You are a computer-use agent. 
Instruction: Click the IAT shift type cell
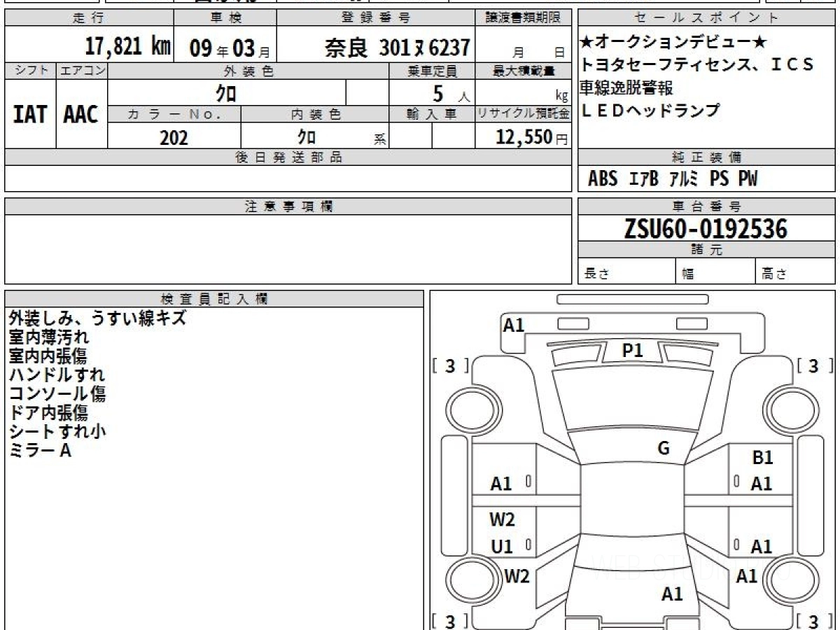(x=30, y=114)
